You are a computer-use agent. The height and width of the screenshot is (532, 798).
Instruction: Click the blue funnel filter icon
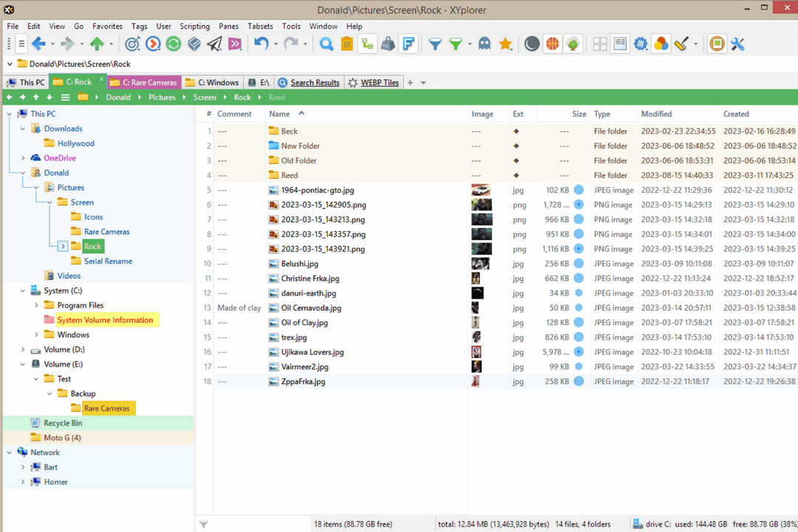[435, 44]
